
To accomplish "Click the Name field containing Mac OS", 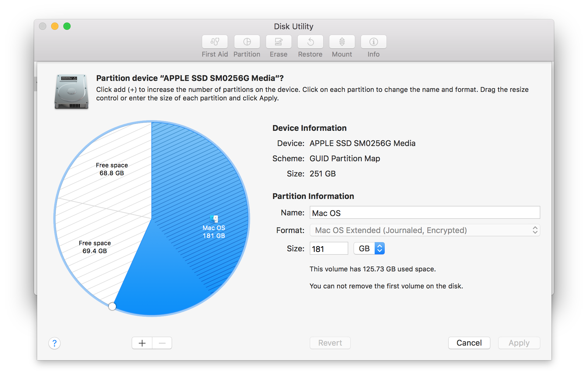I will pyautogui.click(x=425, y=213).
